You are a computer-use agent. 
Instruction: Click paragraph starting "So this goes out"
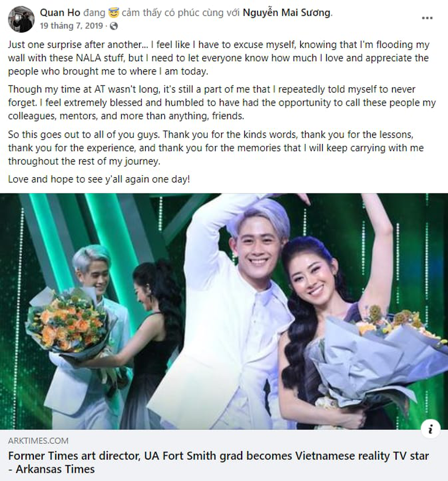tap(216, 147)
